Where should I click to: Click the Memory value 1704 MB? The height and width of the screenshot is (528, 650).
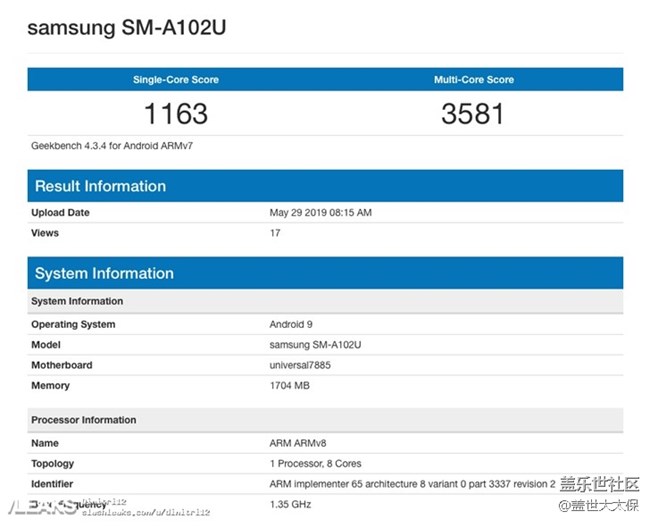(291, 385)
